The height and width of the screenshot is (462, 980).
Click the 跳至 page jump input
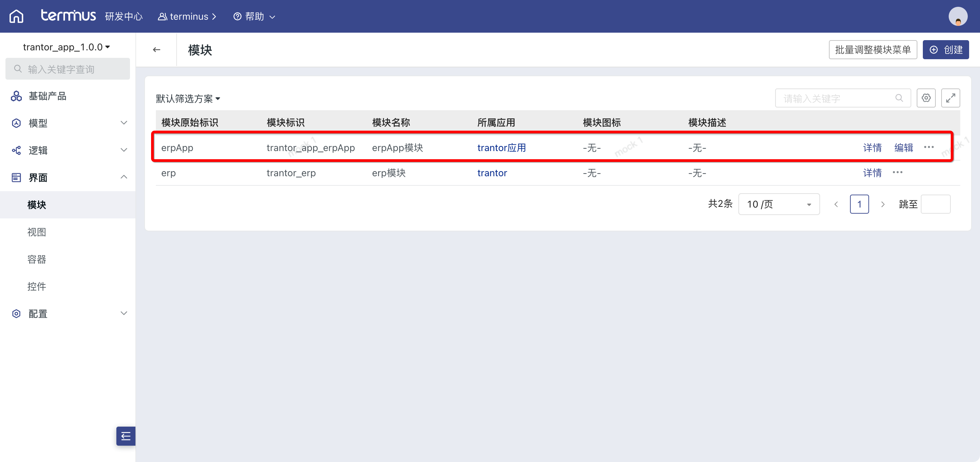tap(935, 204)
